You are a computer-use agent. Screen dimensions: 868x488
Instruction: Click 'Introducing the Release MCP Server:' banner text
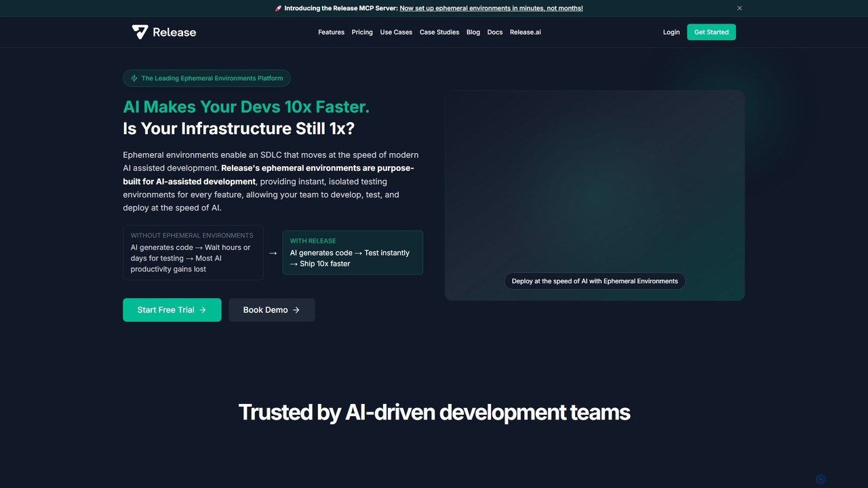point(341,8)
